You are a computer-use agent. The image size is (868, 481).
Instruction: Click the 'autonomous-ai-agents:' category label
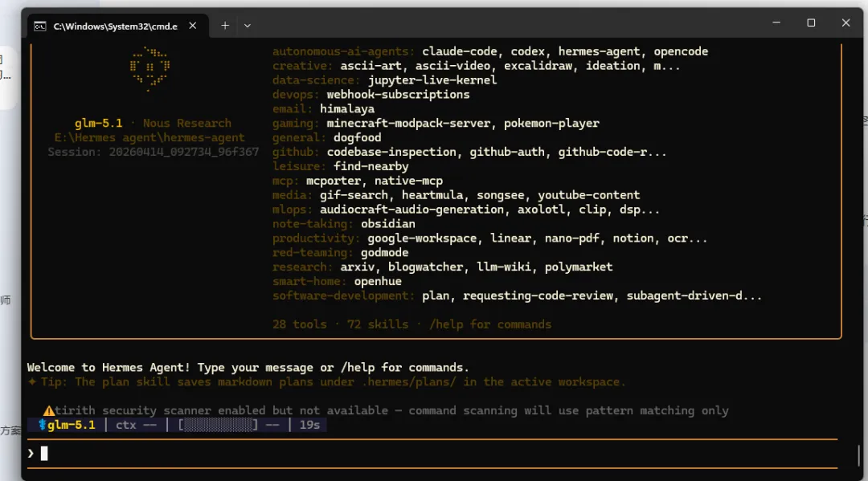(x=343, y=51)
